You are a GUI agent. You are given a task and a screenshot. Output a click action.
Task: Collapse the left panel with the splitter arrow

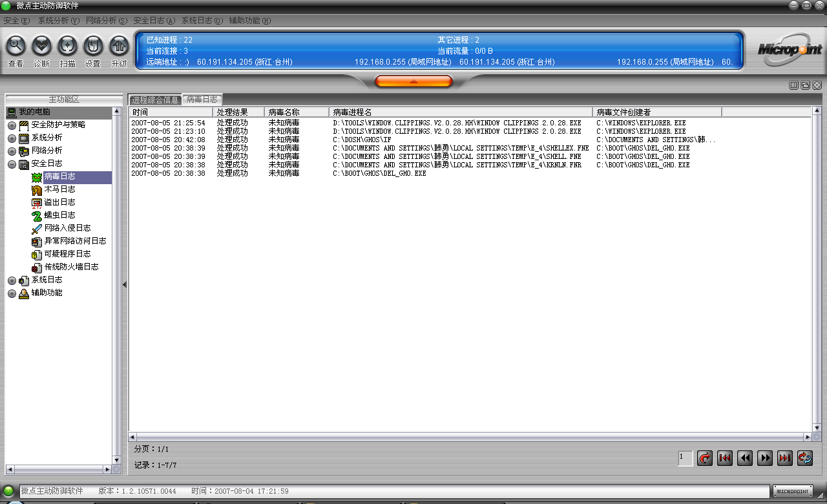pyautogui.click(x=125, y=284)
